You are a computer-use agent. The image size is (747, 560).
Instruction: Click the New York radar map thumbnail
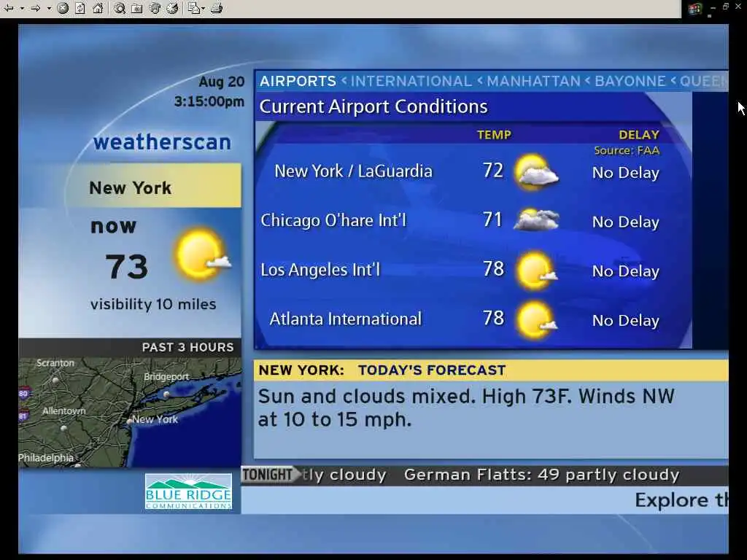[x=130, y=413]
